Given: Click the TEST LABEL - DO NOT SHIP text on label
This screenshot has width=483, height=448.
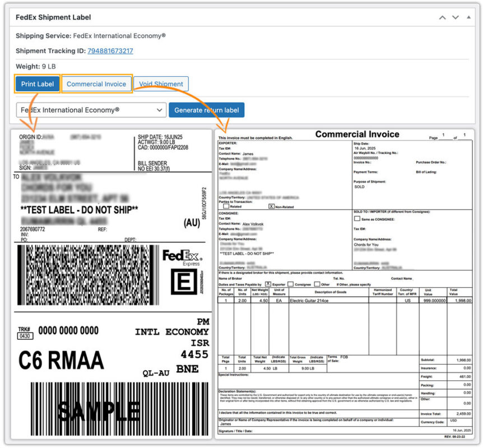Looking at the screenshot, I should (79, 210).
